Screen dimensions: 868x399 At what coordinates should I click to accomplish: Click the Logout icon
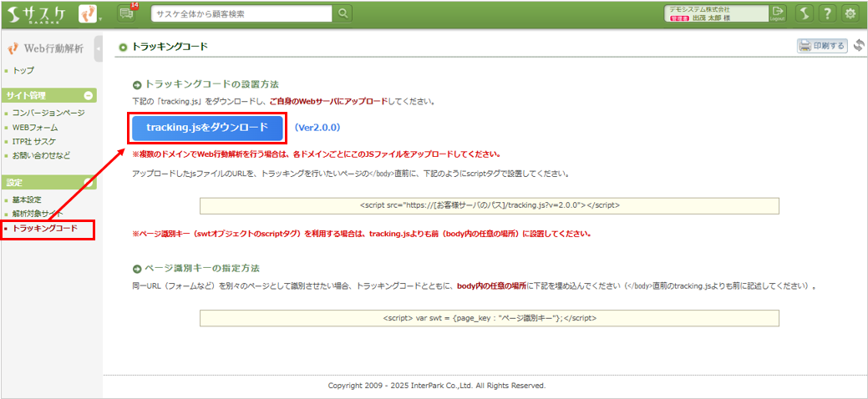[778, 14]
